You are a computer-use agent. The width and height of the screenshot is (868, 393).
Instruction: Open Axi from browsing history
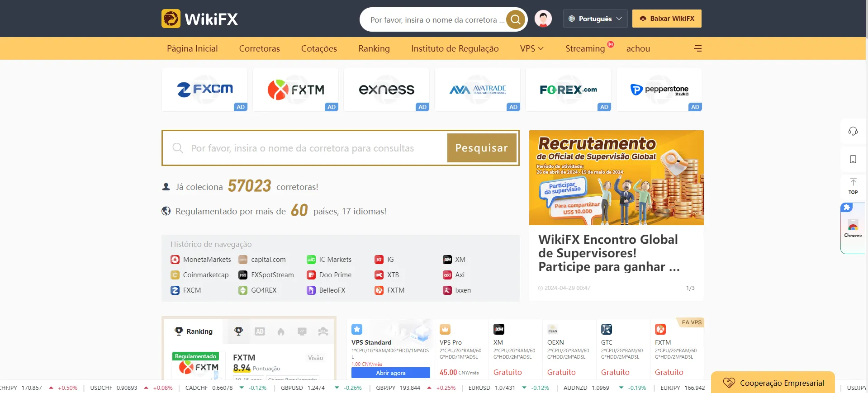point(460,275)
